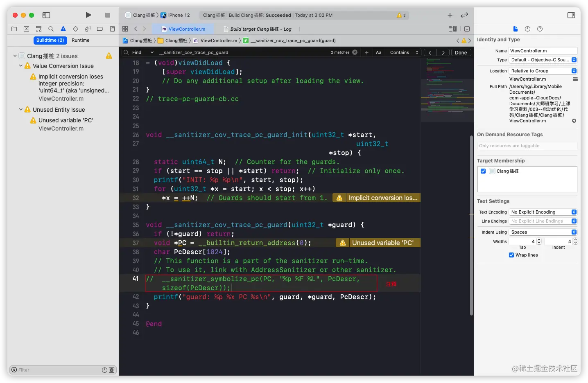The width and height of the screenshot is (588, 383).
Task: Toggle Clang插桩 target membership checkbox
Action: [x=483, y=171]
